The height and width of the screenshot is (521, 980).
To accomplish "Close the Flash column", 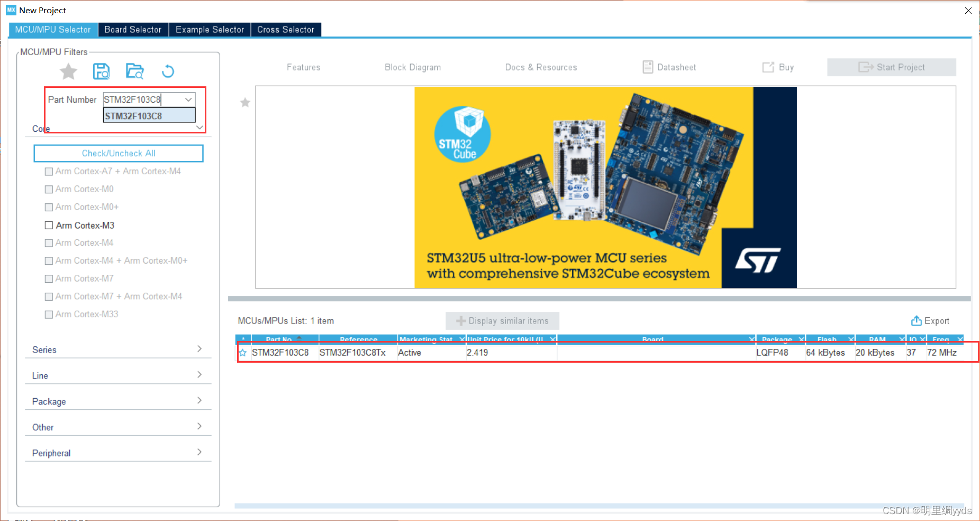I will (x=851, y=339).
